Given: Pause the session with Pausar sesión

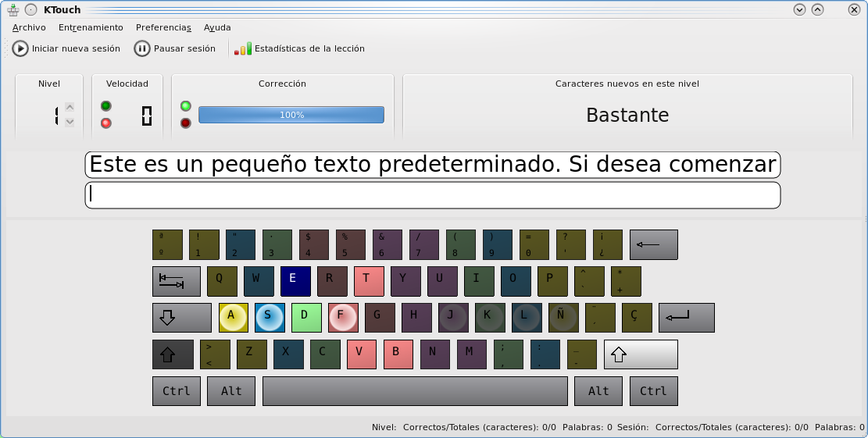Looking at the screenshot, I should [175, 48].
